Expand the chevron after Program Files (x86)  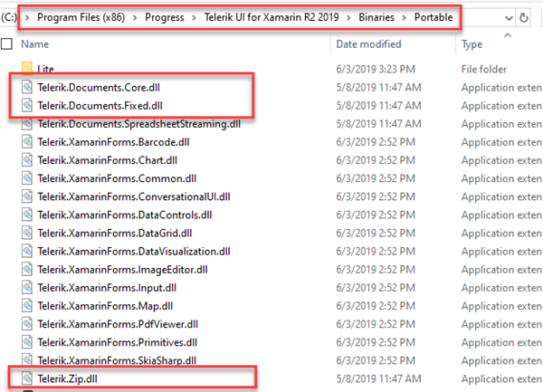[x=135, y=17]
